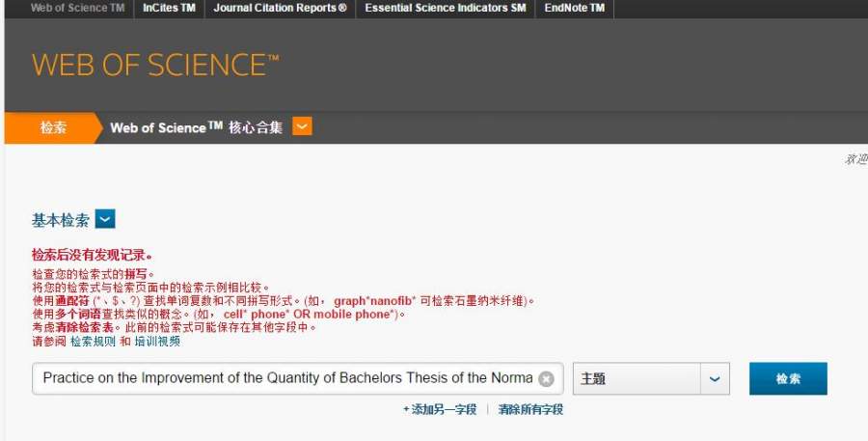The image size is (868, 441).
Task: Click the graph*nanofib* example text
Action: [x=375, y=301]
